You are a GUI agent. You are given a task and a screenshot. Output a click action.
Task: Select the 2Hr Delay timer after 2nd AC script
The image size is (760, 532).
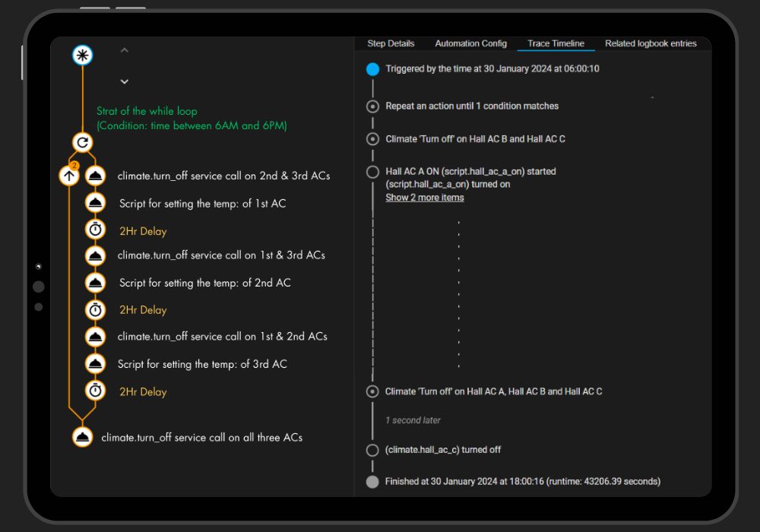95,309
